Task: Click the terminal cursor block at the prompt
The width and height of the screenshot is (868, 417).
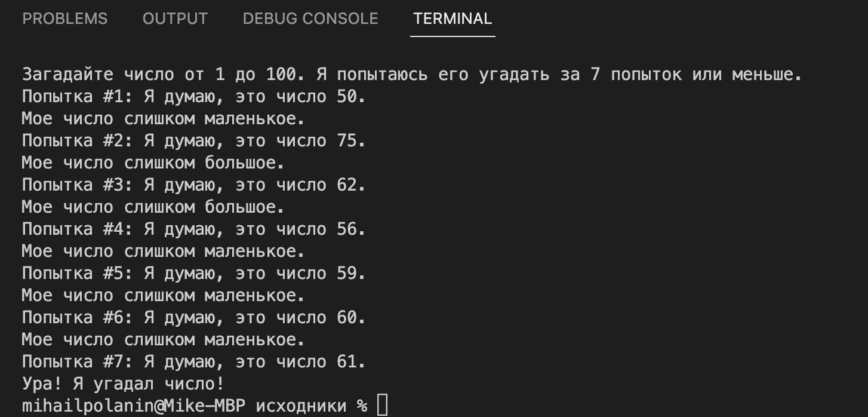Action: [x=382, y=405]
